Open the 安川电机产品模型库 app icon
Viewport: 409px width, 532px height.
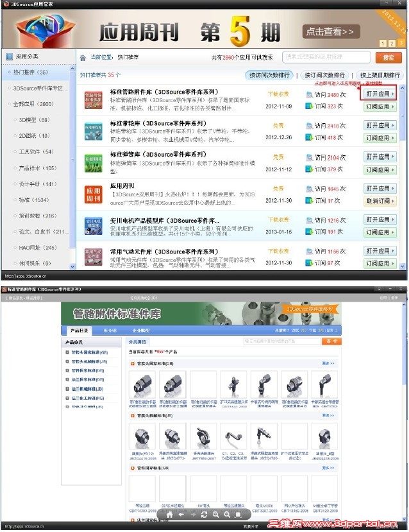click(x=93, y=227)
